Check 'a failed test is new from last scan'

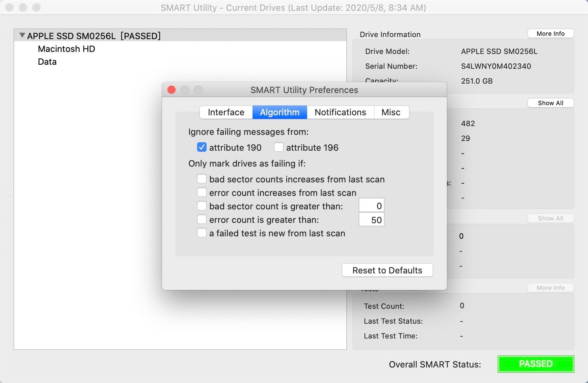pyautogui.click(x=202, y=233)
